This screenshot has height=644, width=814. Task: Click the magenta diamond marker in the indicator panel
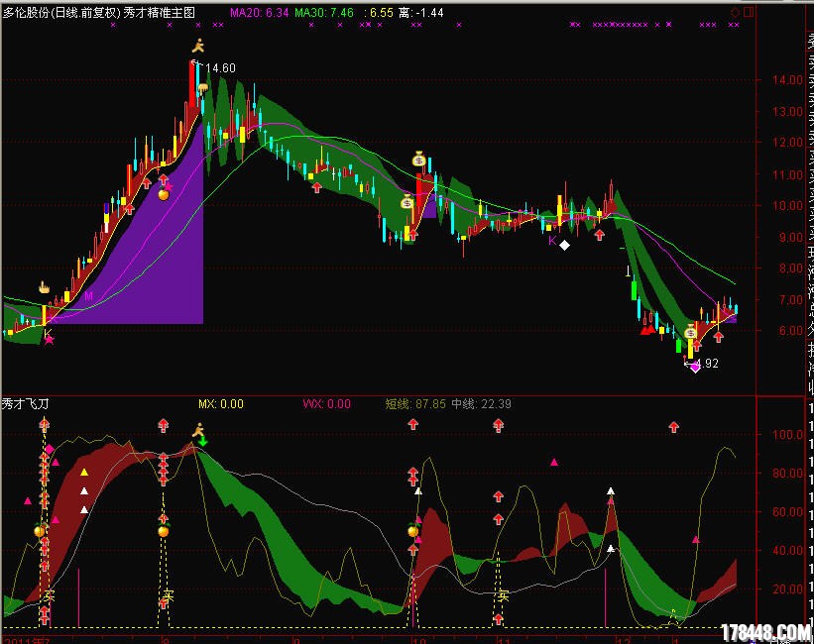50,449
